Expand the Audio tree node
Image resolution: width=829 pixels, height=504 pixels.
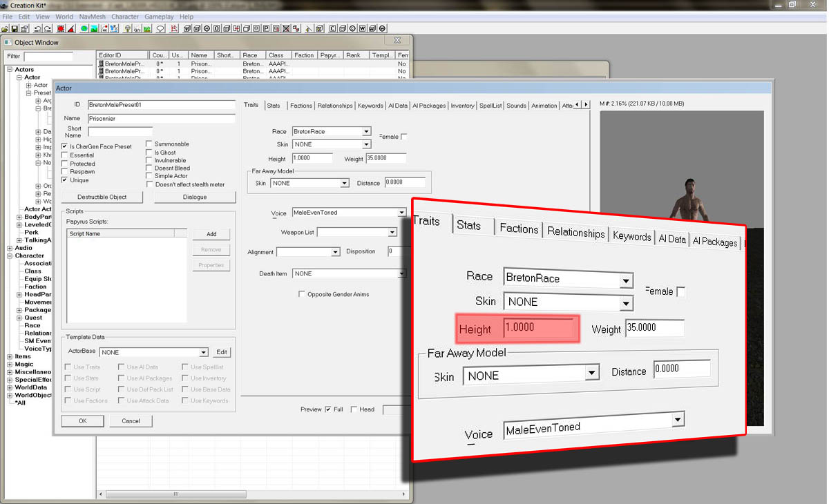[10, 248]
